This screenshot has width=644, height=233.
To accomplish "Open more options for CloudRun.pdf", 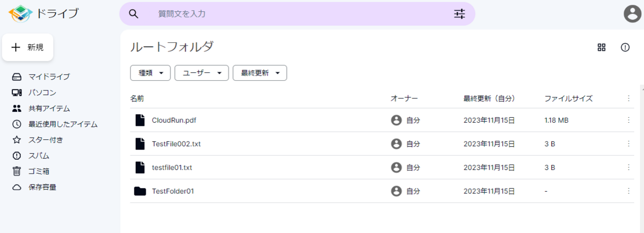I will (628, 121).
